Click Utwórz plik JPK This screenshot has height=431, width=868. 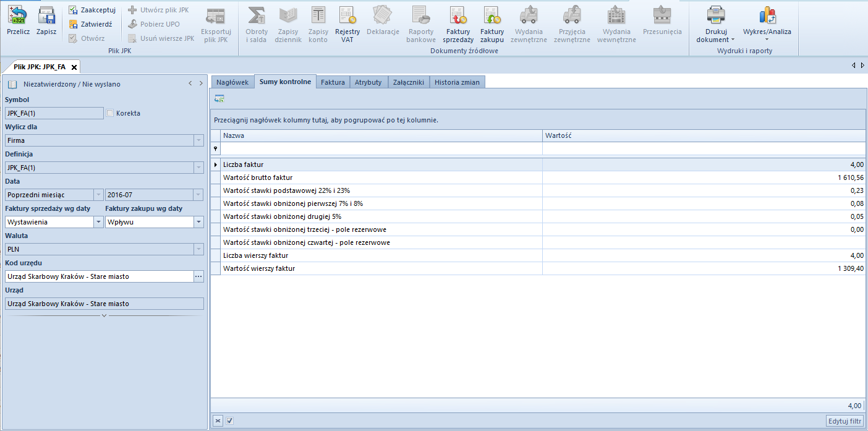click(x=158, y=10)
